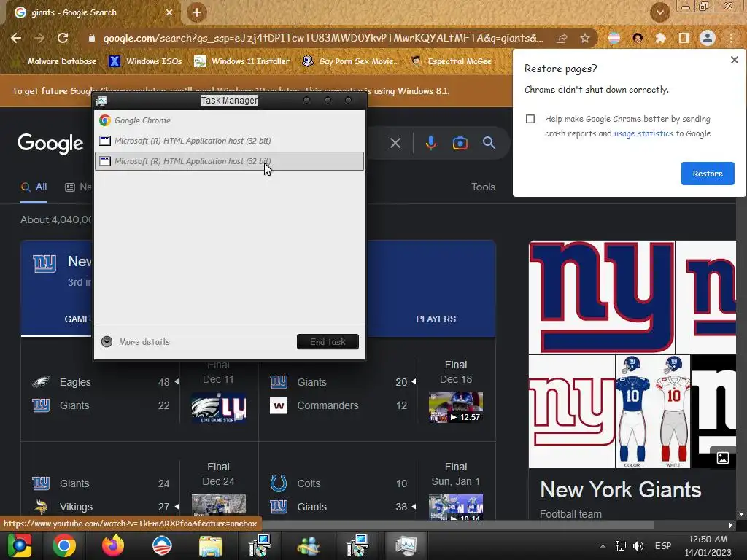Click the Task Manager title bar icon
Image resolution: width=747 pixels, height=560 pixels.
[101, 101]
